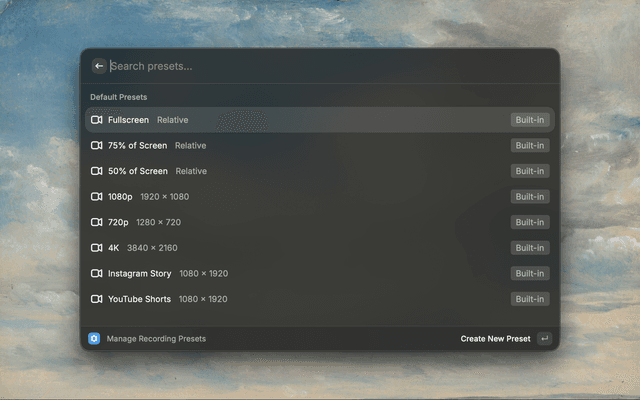
Task: Click the camera icon beside 1080p preset
Action: click(96, 197)
